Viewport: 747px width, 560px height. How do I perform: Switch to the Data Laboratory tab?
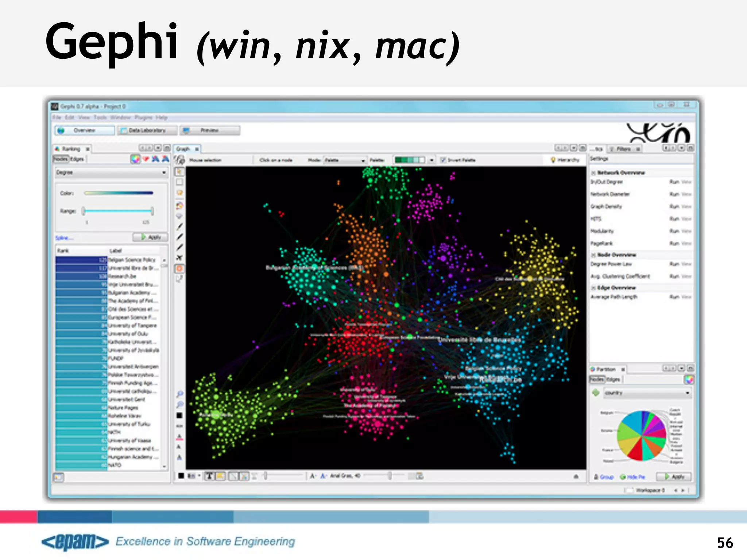click(147, 131)
